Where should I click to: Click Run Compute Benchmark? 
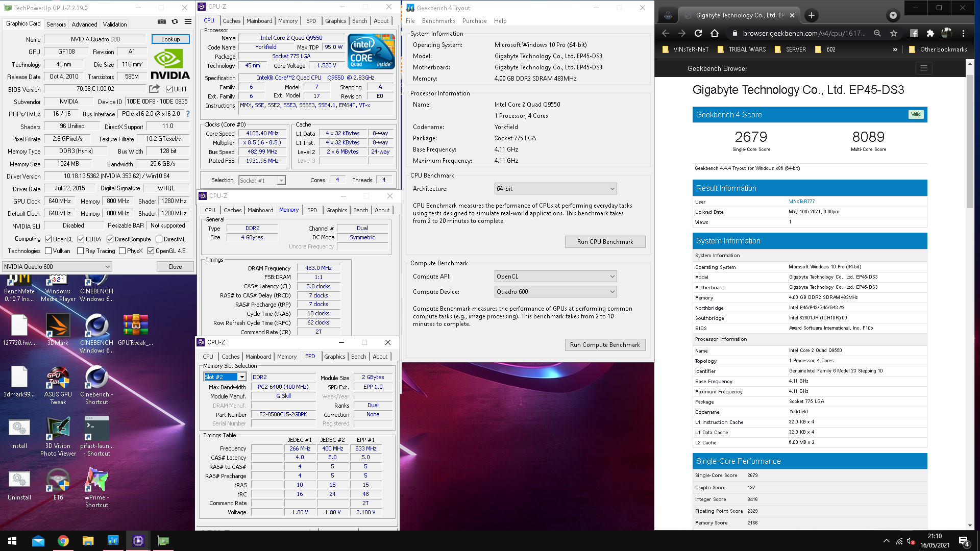605,344
